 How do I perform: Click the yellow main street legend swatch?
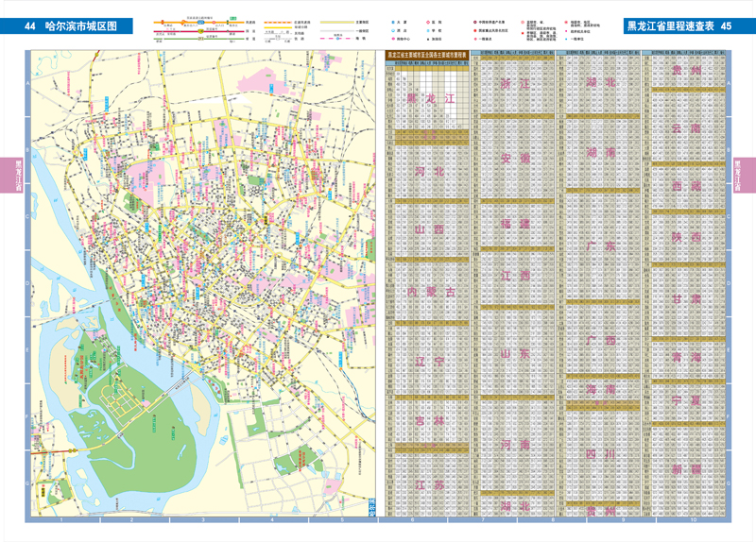(337, 22)
